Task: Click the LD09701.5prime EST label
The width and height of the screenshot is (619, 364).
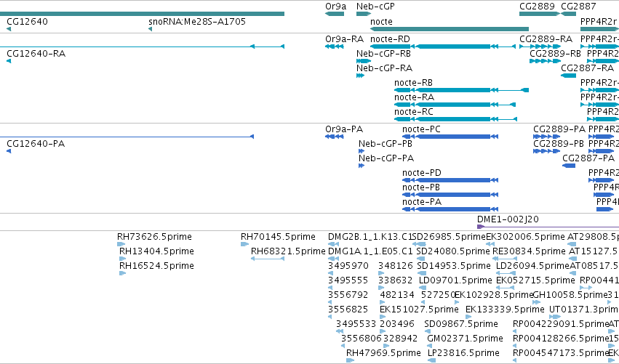Action: pyautogui.click(x=455, y=280)
